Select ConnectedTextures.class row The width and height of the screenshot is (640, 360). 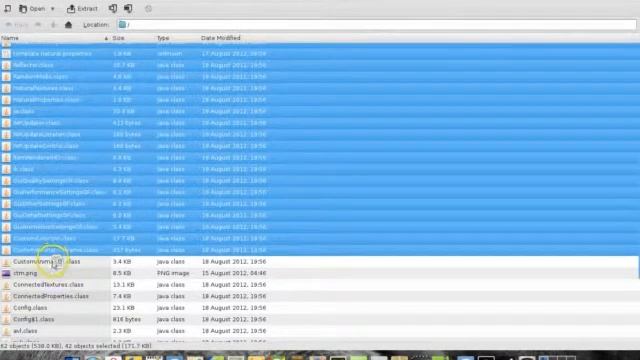coord(320,284)
